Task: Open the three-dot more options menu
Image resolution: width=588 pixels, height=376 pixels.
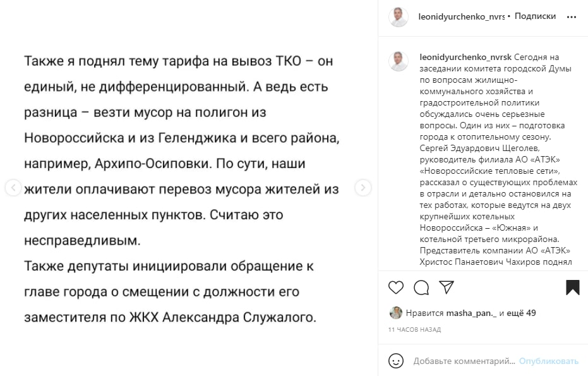Action: click(572, 17)
